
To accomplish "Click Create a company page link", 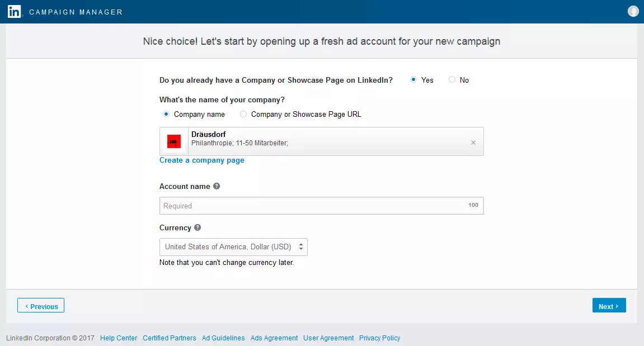I will pyautogui.click(x=201, y=160).
